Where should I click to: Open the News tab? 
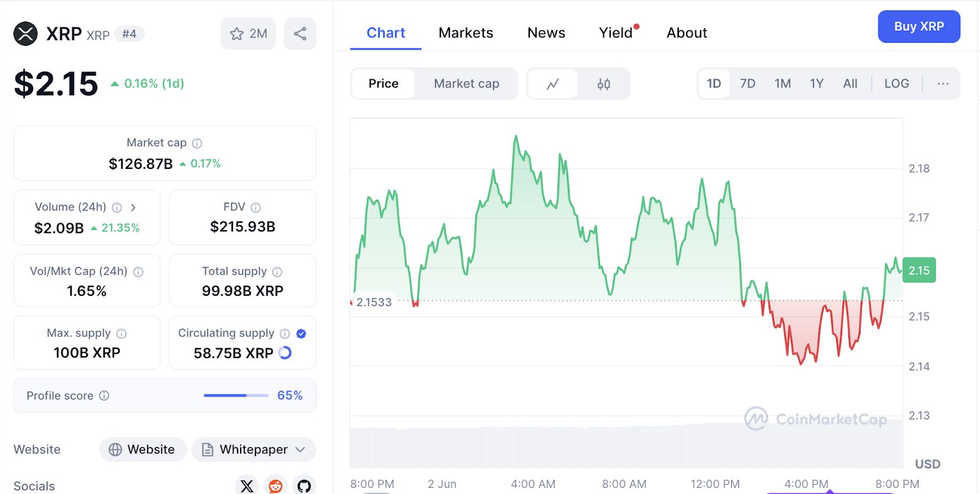click(546, 33)
